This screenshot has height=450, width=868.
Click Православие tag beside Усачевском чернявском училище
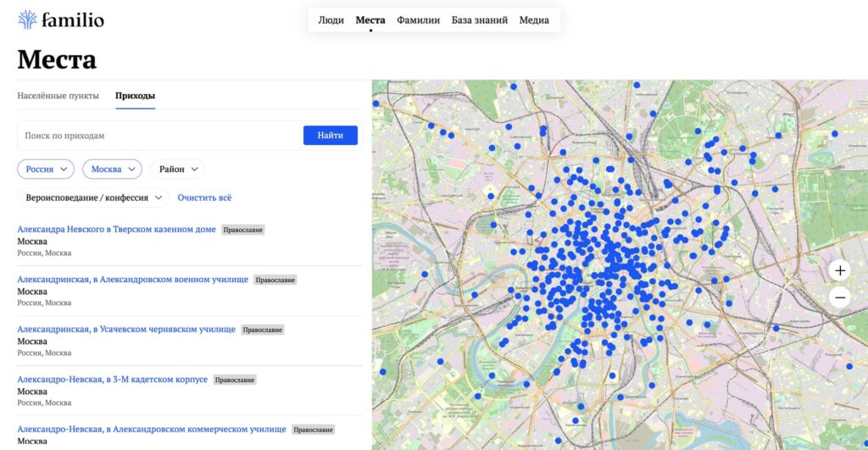click(263, 330)
